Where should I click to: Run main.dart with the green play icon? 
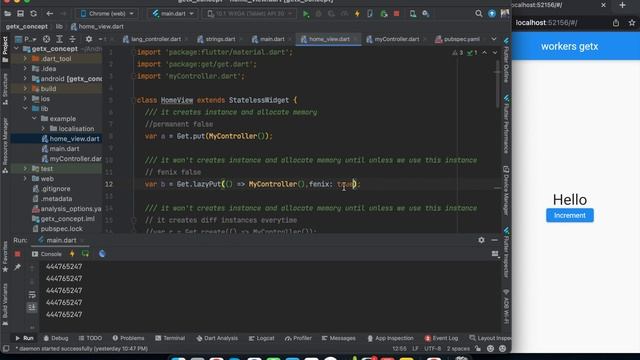[306, 14]
